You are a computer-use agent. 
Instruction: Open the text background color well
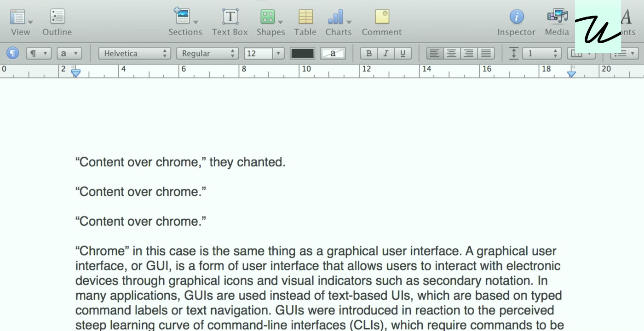pos(333,53)
